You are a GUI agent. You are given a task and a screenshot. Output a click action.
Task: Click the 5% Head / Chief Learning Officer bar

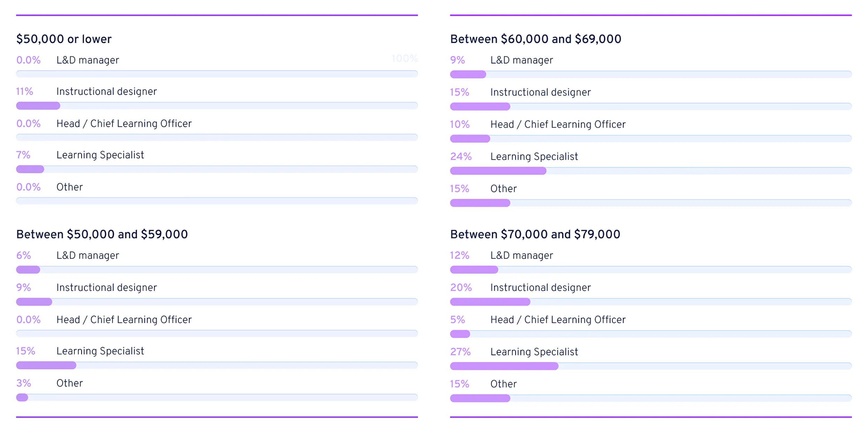(651, 334)
